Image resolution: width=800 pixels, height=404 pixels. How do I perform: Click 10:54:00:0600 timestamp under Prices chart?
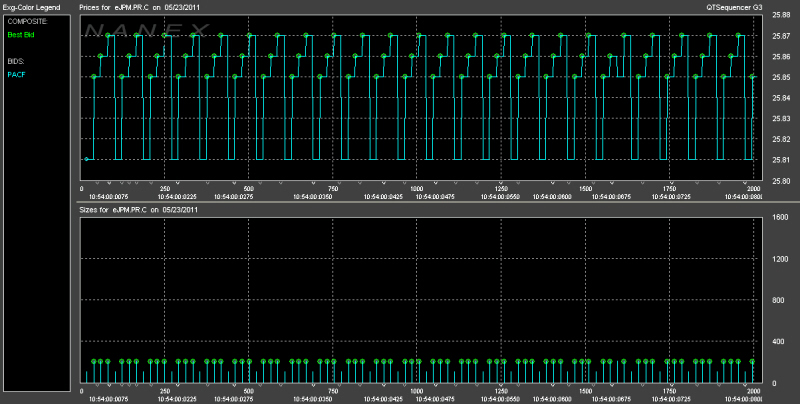tap(552, 196)
